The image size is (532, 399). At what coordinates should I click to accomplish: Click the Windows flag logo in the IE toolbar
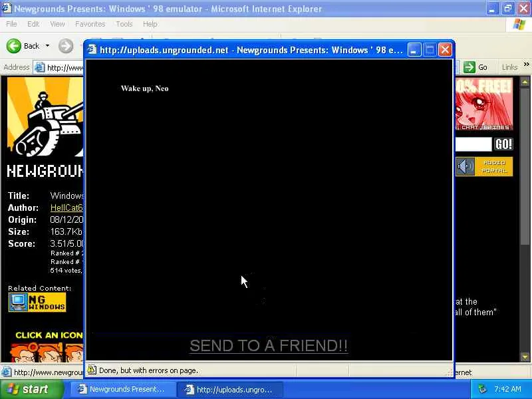point(519,25)
